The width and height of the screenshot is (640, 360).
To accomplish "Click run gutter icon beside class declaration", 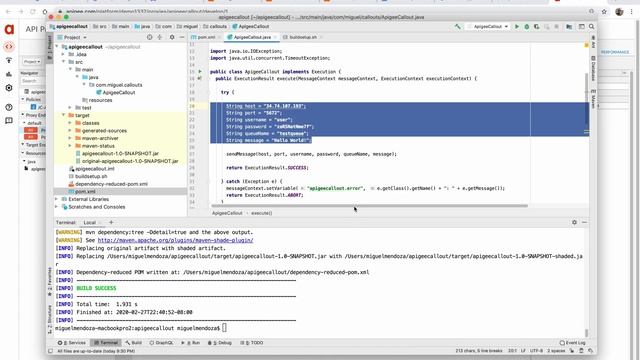I will point(200,71).
